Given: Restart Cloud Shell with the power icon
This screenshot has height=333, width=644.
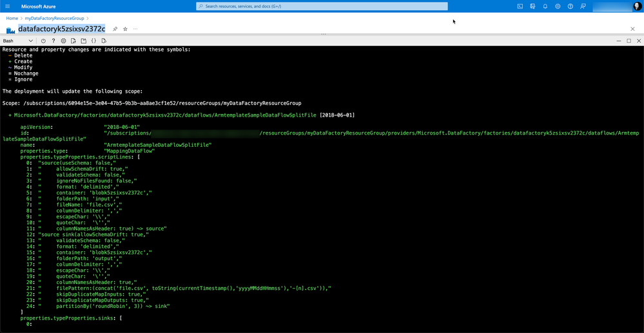Looking at the screenshot, I should pos(43,41).
